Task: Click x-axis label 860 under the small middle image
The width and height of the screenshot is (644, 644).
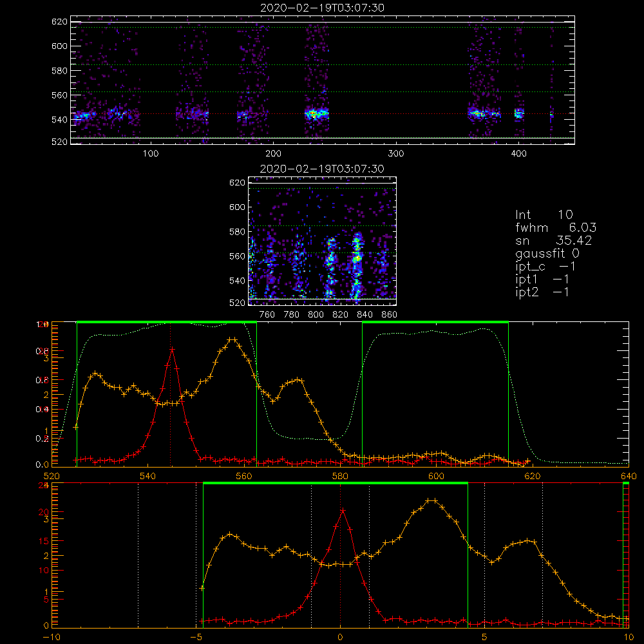Action: click(x=390, y=315)
